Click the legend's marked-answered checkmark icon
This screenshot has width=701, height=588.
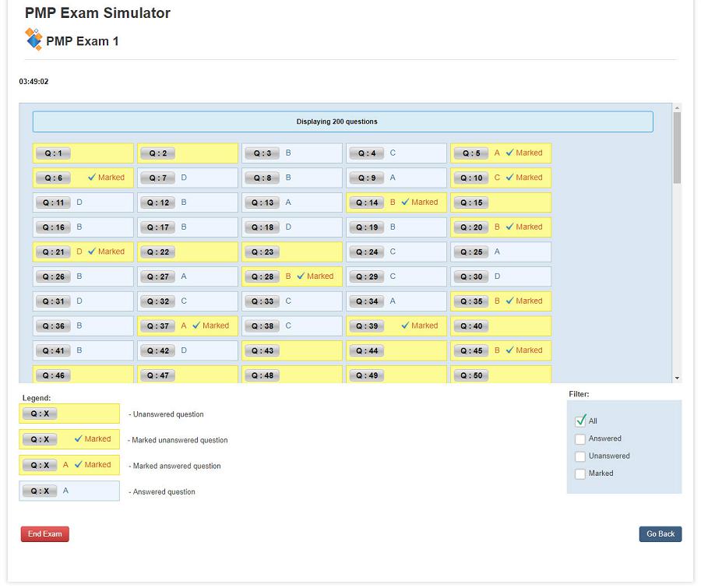point(79,465)
